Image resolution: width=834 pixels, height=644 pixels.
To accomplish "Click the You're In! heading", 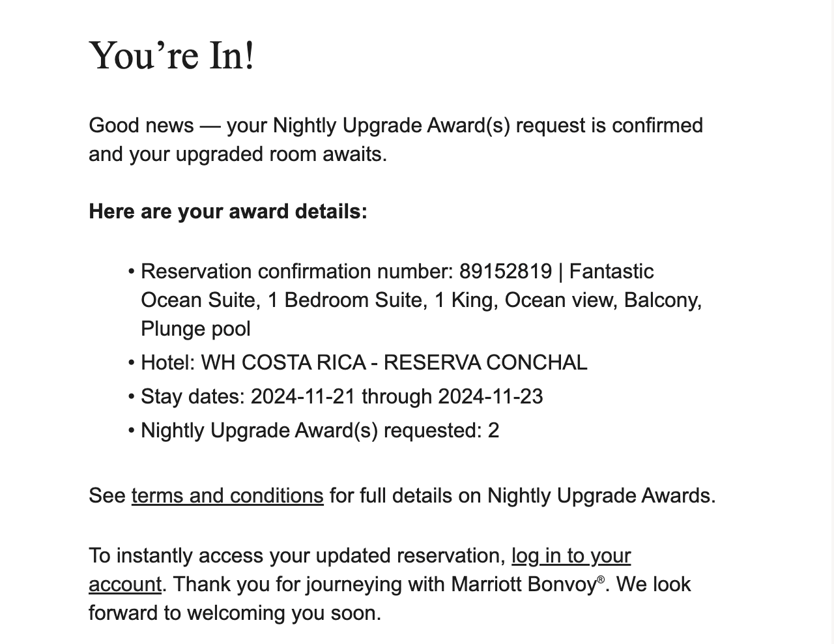I will click(x=171, y=55).
